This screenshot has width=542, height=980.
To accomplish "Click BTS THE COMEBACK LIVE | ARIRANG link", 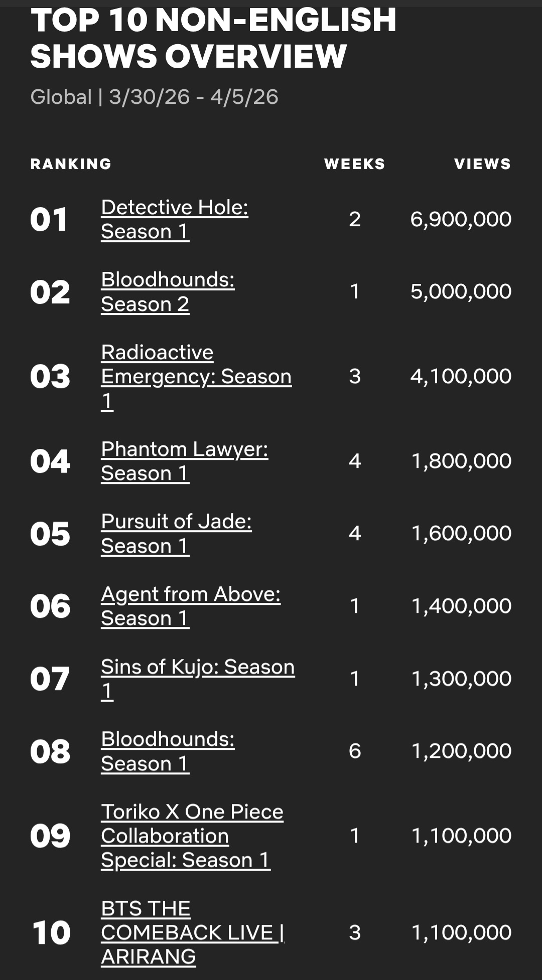I will coord(192,933).
